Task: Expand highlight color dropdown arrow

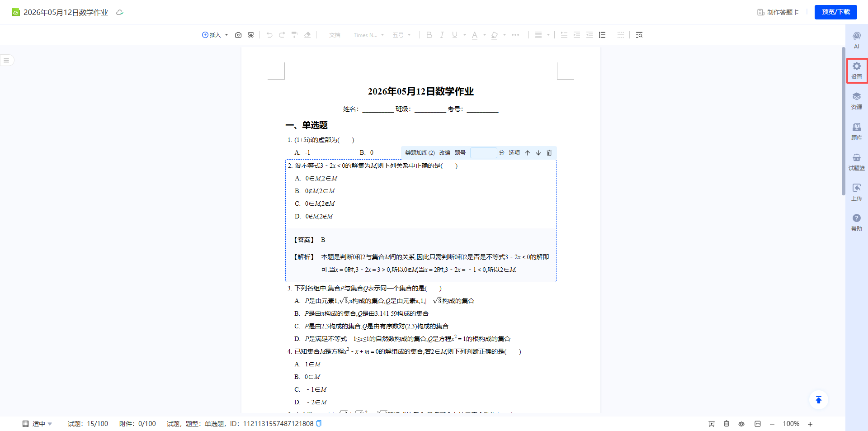Action: (505, 35)
